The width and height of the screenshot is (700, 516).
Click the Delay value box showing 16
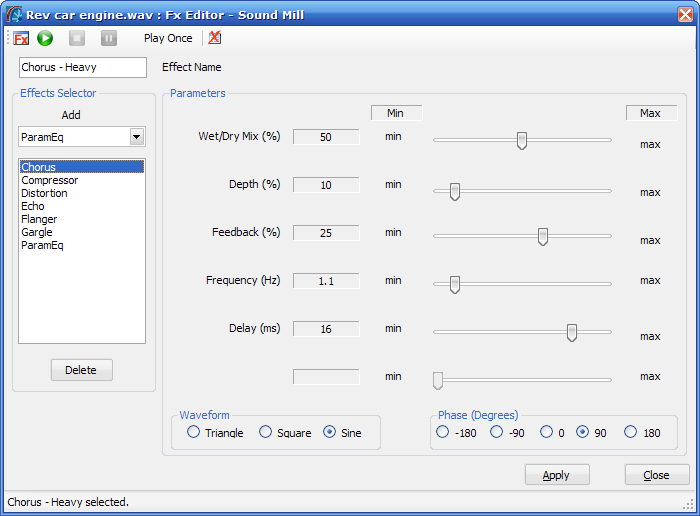point(326,329)
